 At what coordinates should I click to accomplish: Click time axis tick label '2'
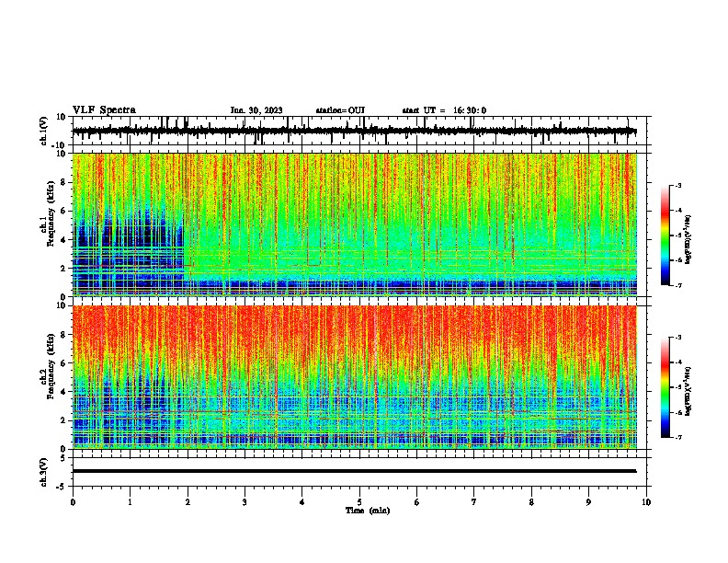point(188,502)
